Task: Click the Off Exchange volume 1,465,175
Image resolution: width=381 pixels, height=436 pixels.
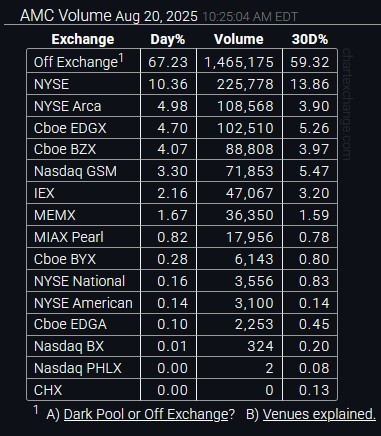Action: pyautogui.click(x=239, y=62)
